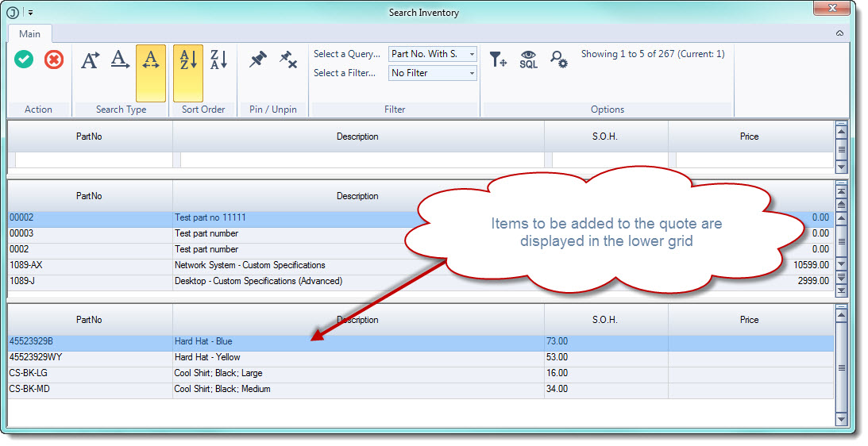Click up arrow in middle grid scrollbar
The height and width of the screenshot is (446, 868).
[842, 217]
